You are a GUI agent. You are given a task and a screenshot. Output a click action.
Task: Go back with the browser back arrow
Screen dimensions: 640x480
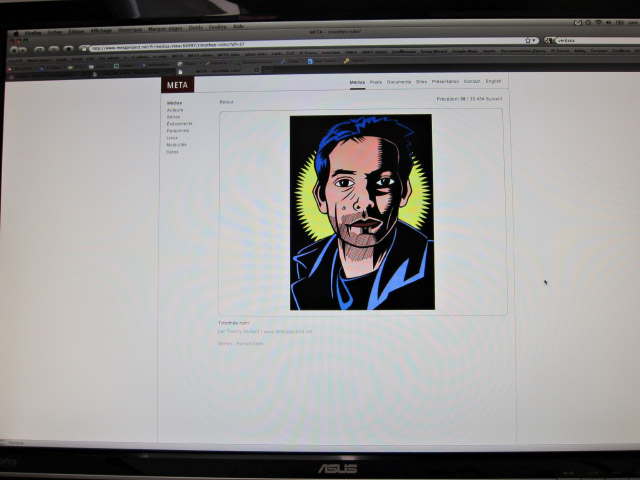pos(14,50)
